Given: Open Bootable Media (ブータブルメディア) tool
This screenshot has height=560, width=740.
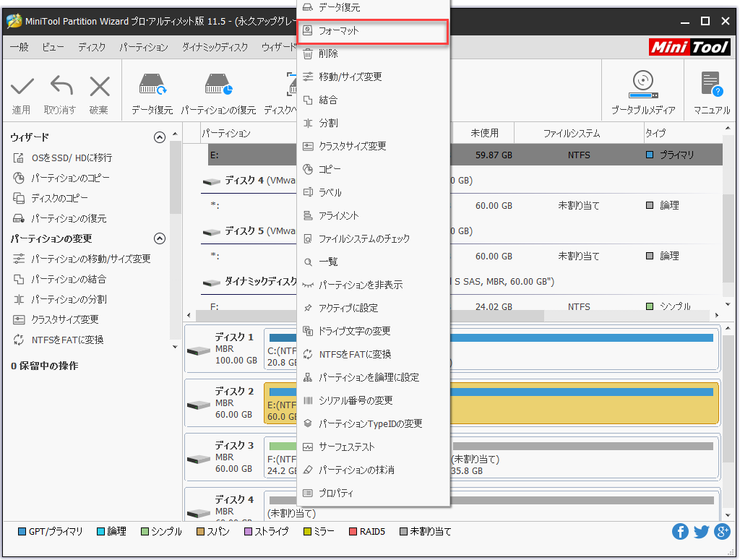Looking at the screenshot, I should [642, 93].
